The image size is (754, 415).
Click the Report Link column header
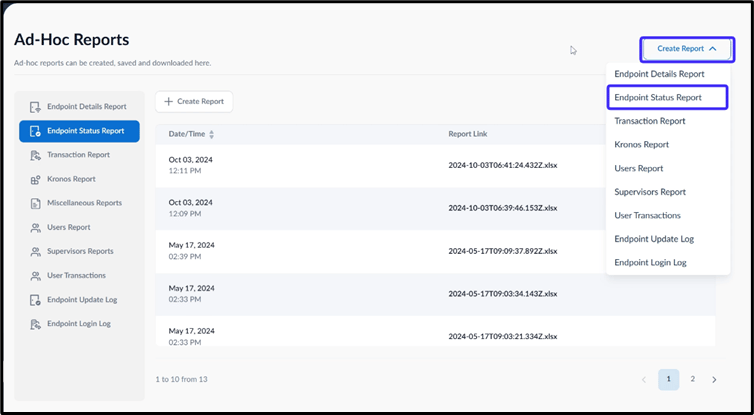(467, 134)
